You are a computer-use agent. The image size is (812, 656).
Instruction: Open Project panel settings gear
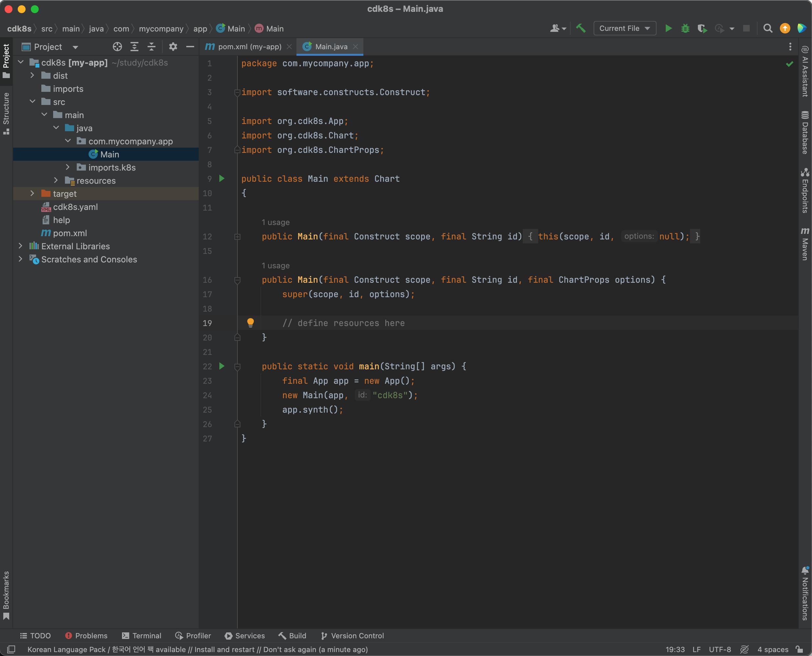coord(173,47)
